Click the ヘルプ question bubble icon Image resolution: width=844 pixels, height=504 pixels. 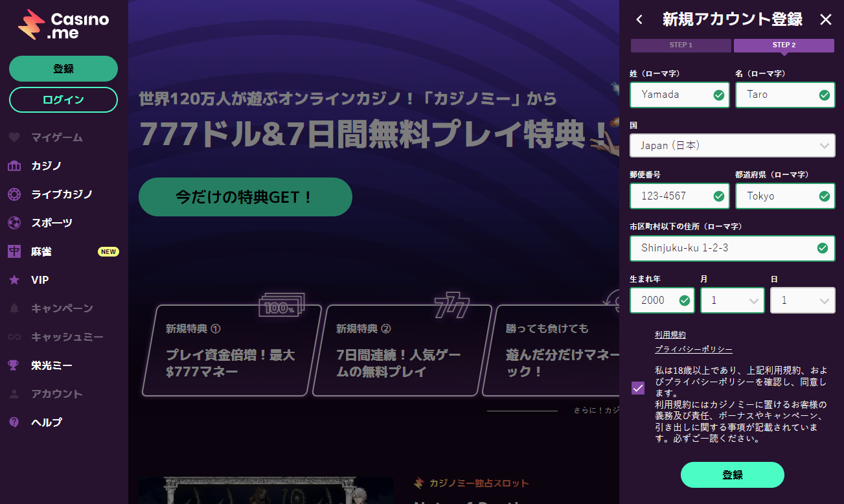point(14,422)
